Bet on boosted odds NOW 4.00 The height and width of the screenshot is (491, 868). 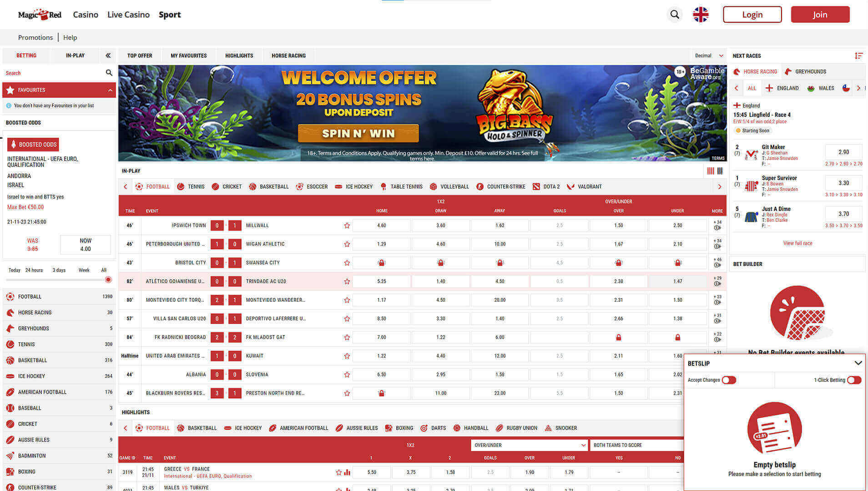(x=86, y=245)
